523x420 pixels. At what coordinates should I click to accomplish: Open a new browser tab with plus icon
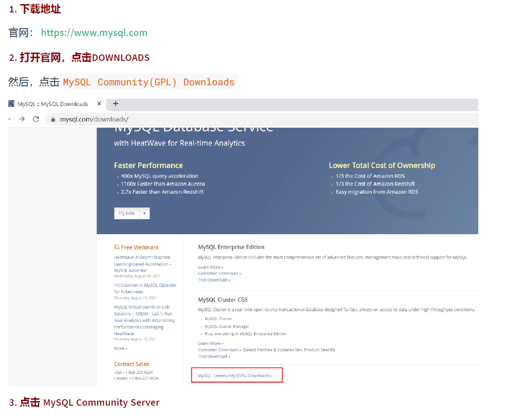tap(116, 104)
